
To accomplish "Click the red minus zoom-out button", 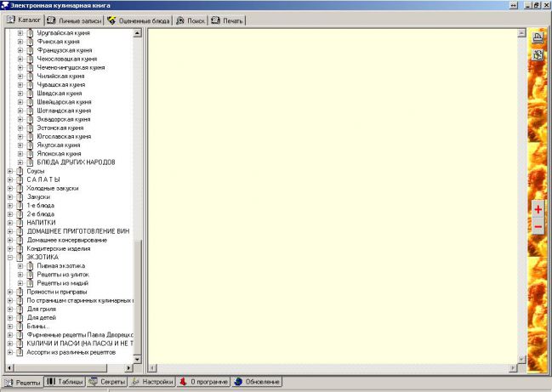I will pos(538,227).
